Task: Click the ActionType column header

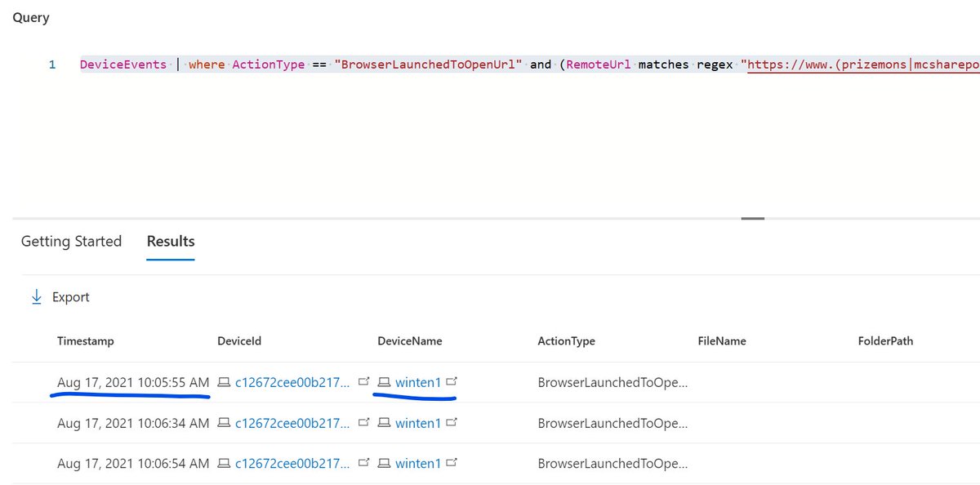Action: 567,341
